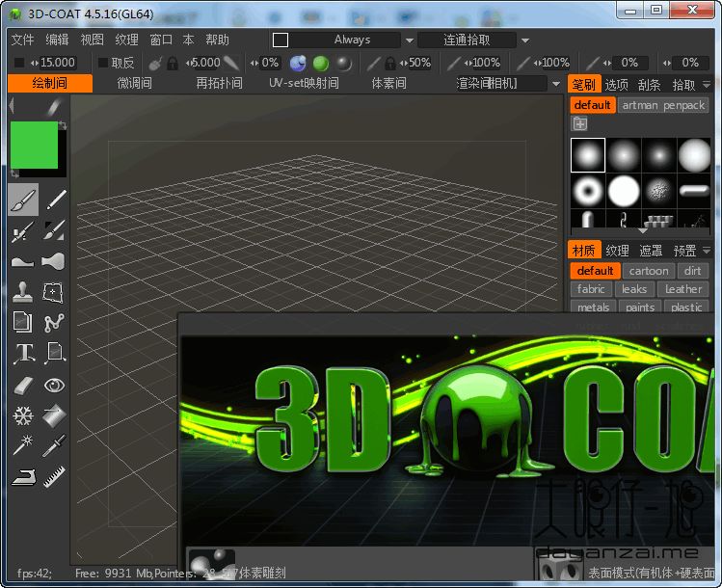Switch to the 再拓扑间 Retopo room tab
Screen dimensions: 722x588
pyautogui.click(x=219, y=83)
